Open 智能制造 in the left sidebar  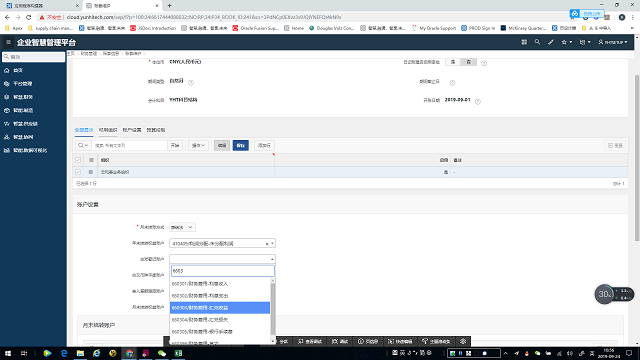point(22,111)
